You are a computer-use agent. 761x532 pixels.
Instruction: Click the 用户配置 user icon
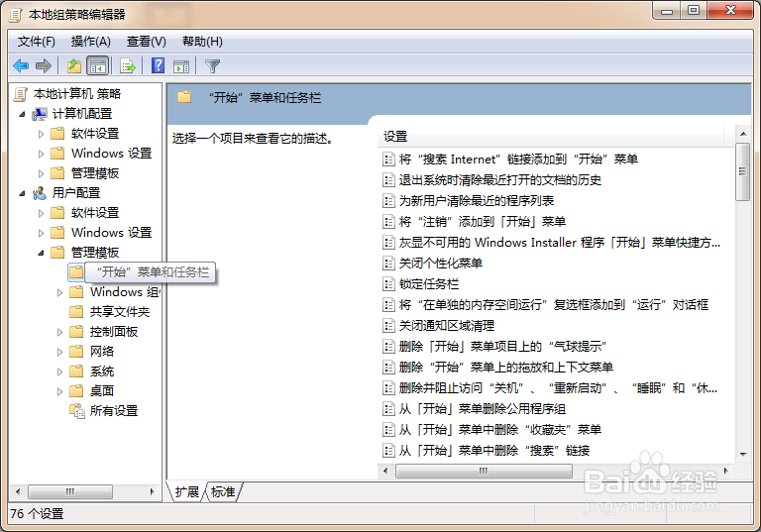(40, 193)
